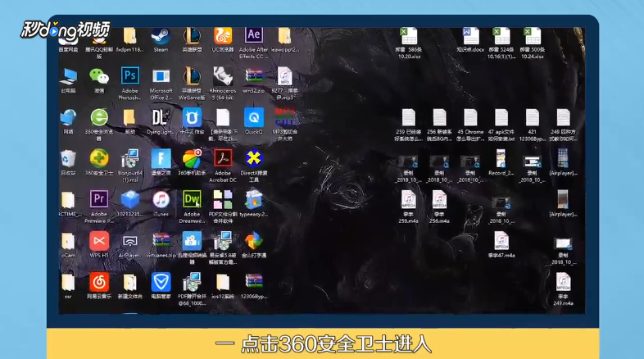644x359 pixels.
Task: Select the Rhinoceros 5 (64-bit) icon
Action: coord(223,76)
